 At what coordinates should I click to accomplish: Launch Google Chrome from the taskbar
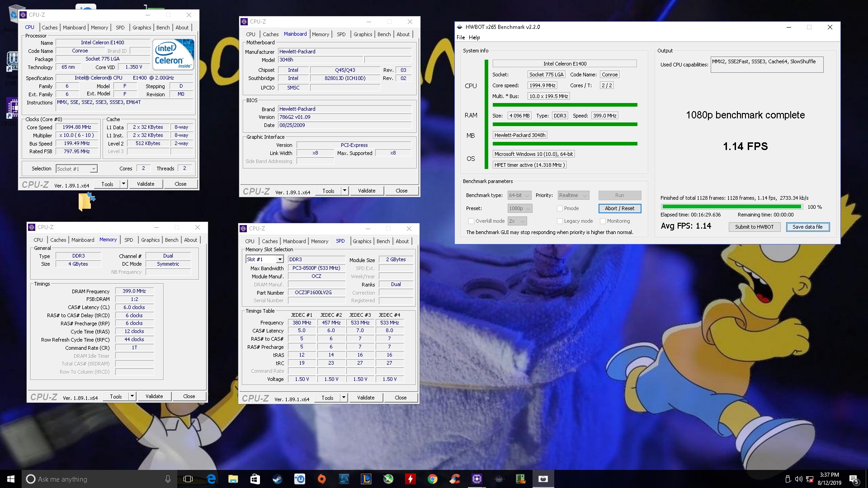click(432, 479)
